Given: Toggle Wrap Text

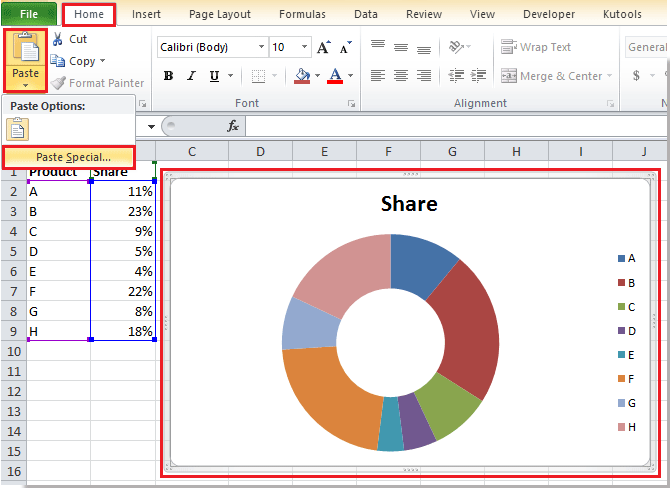Looking at the screenshot, I should tap(536, 47).
